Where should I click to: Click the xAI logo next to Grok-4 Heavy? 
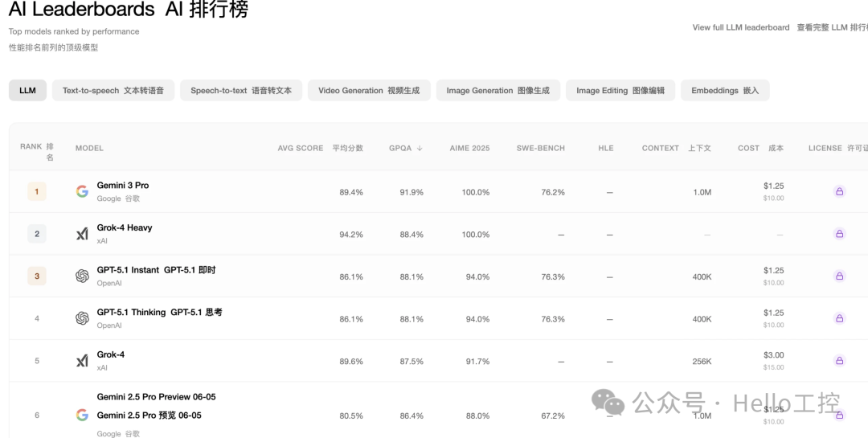(x=82, y=234)
